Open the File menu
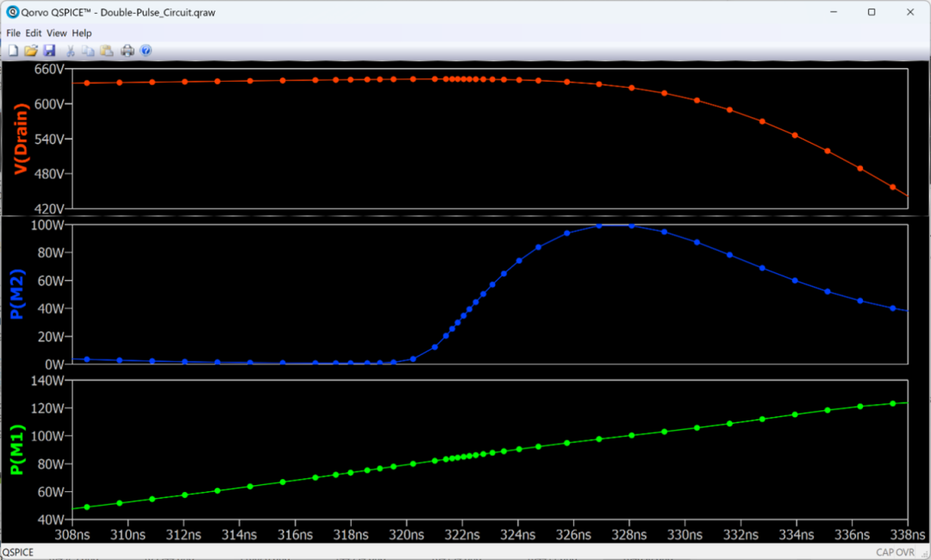 pyautogui.click(x=13, y=33)
